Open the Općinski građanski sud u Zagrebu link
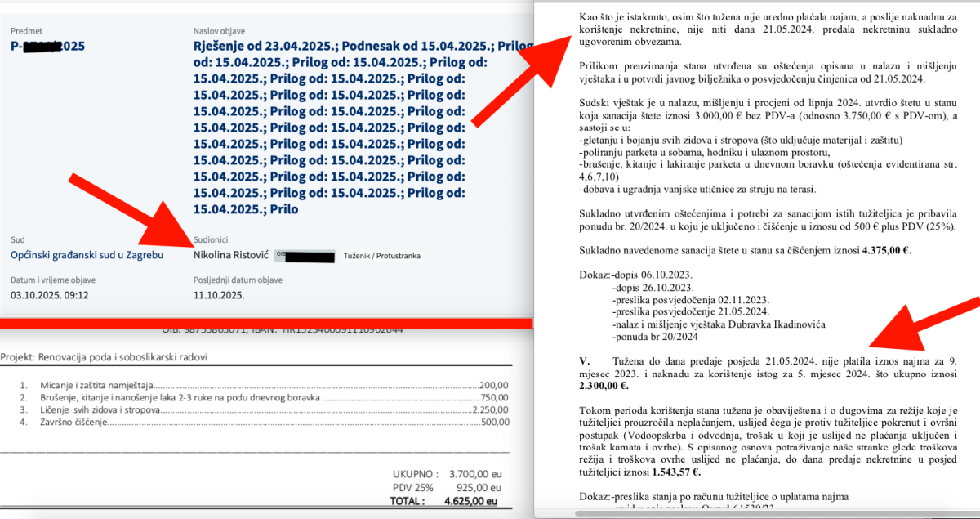 click(x=87, y=255)
